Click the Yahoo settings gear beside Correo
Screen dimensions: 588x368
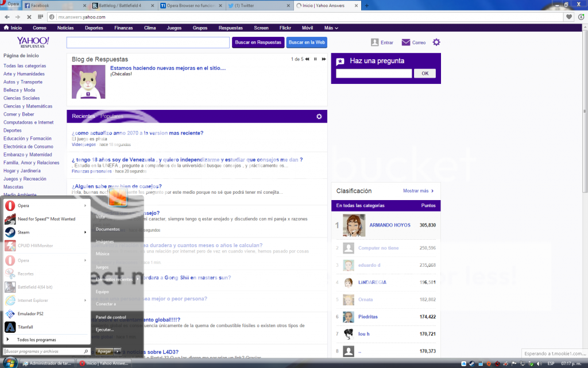[x=436, y=42]
